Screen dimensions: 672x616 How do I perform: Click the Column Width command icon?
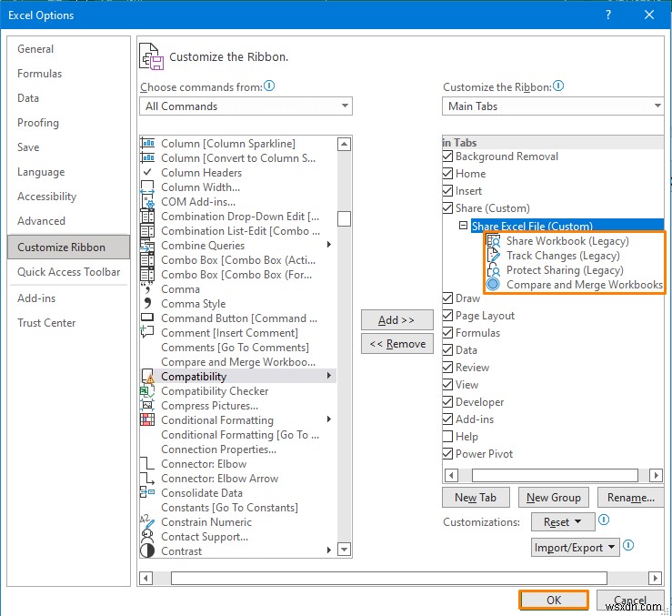pyautogui.click(x=147, y=187)
